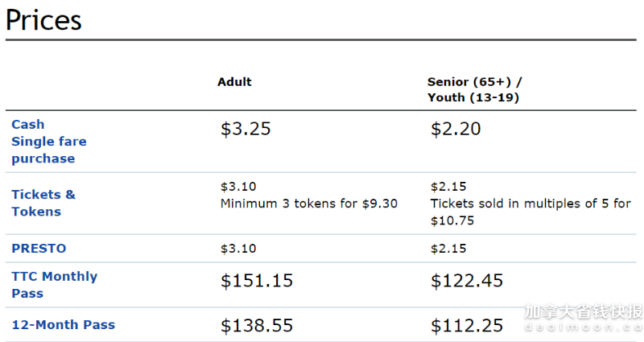The width and height of the screenshot is (644, 342).
Task: Open the Cash Single fare purchase link
Action: click(49, 142)
